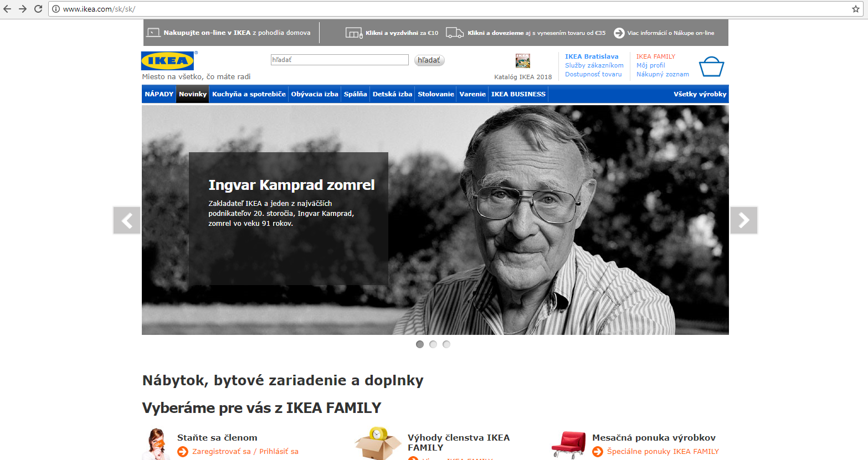Open the Varenie menu
The width and height of the screenshot is (868, 460).
click(472, 94)
